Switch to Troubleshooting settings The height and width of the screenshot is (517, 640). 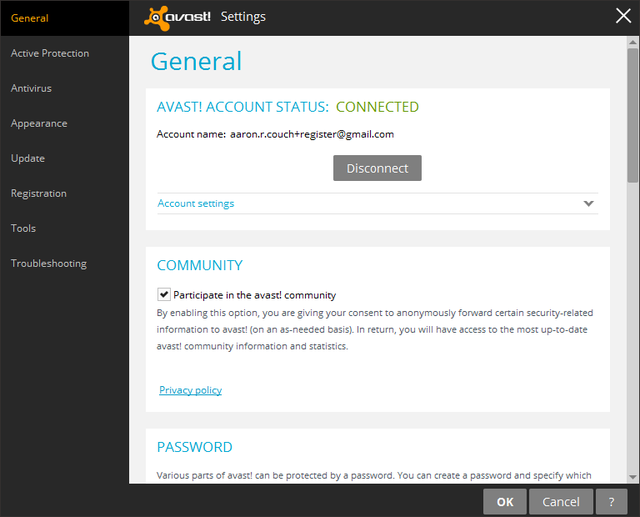[x=49, y=263]
